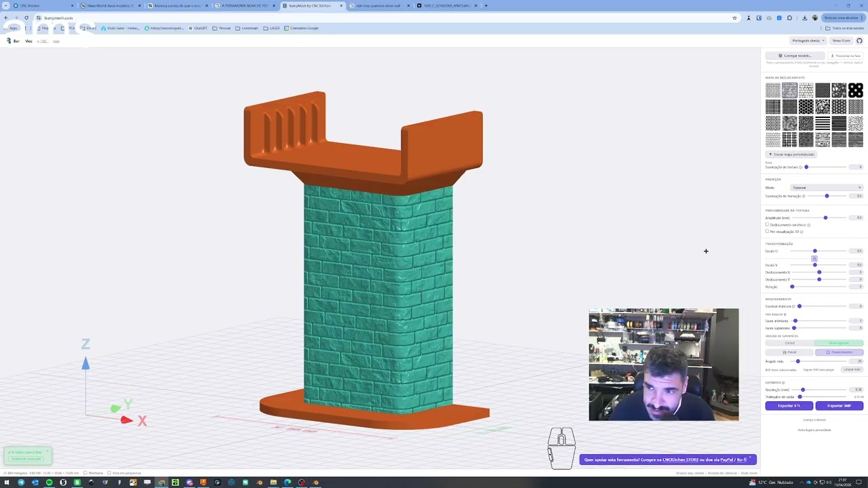Select the Pincel selection tool
This screenshot has height=488, width=868.
pyautogui.click(x=789, y=352)
